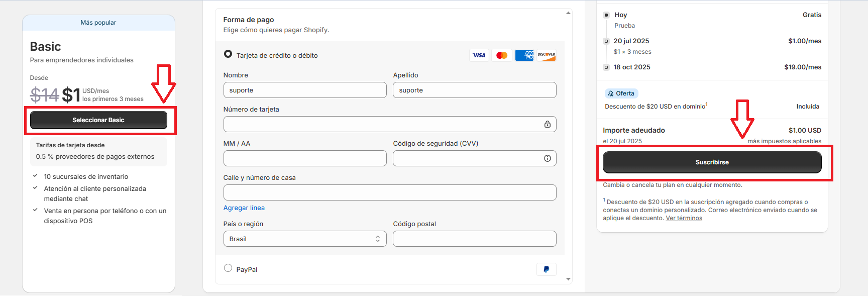Click Tarifas de tarjeta desde text
The image size is (868, 297).
pos(70,145)
